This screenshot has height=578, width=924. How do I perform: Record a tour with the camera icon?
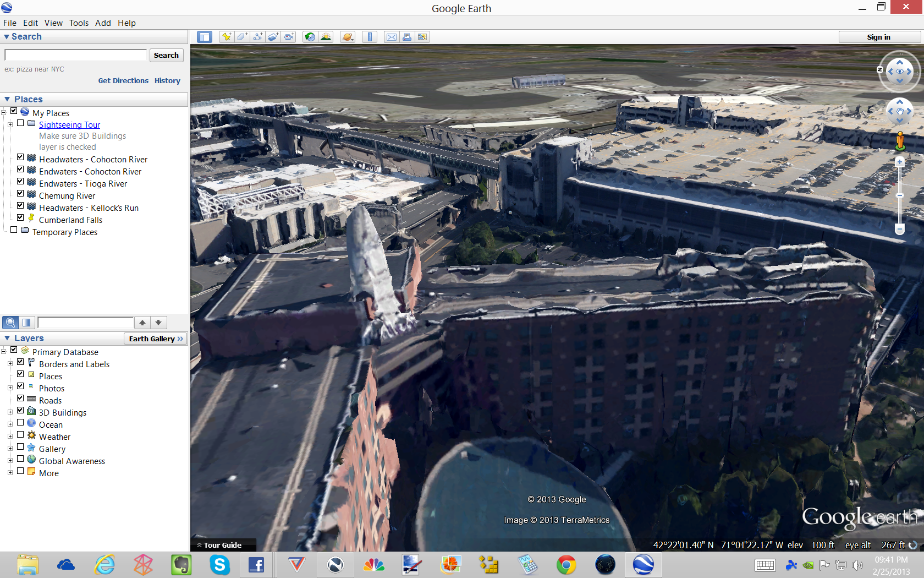(288, 37)
